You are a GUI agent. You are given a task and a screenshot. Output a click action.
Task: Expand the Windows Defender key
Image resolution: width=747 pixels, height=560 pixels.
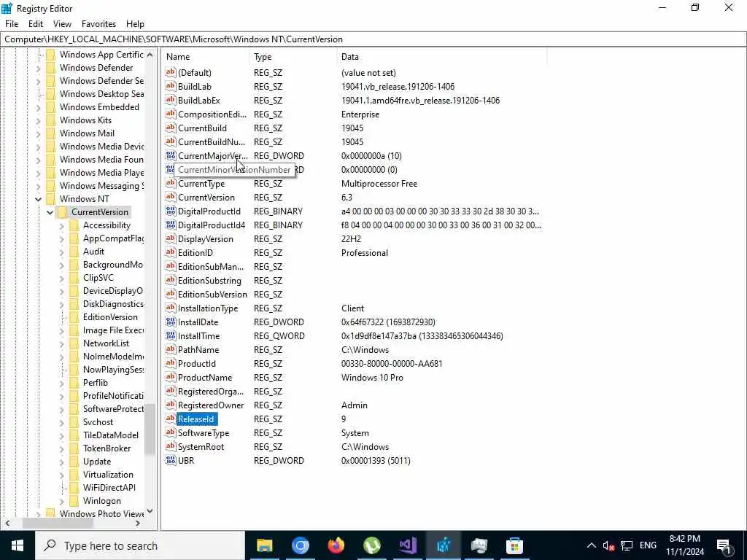click(x=38, y=68)
